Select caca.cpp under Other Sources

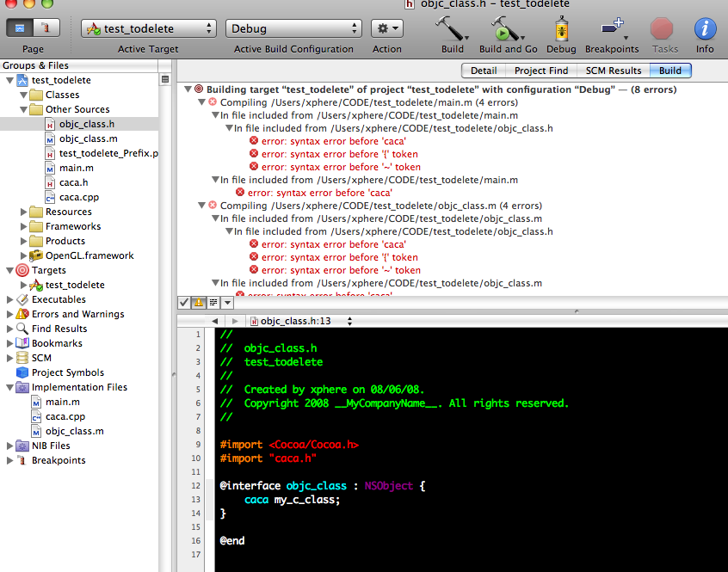tap(79, 197)
